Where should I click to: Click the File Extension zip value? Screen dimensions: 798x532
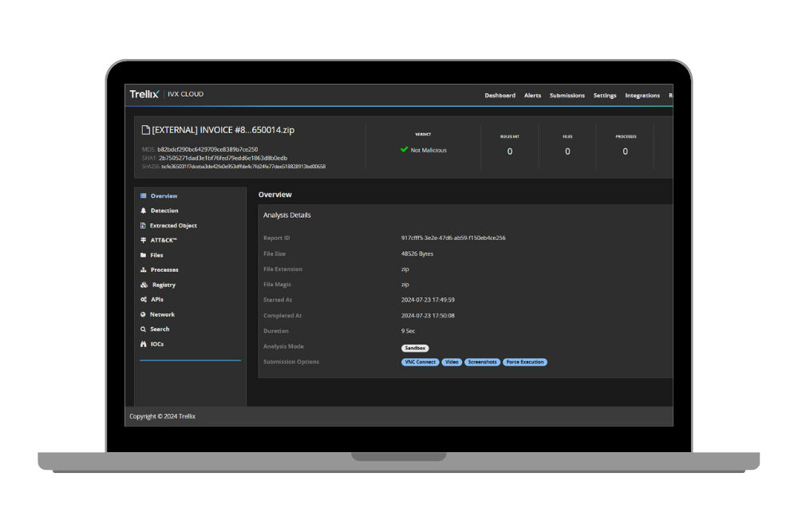pyautogui.click(x=405, y=269)
